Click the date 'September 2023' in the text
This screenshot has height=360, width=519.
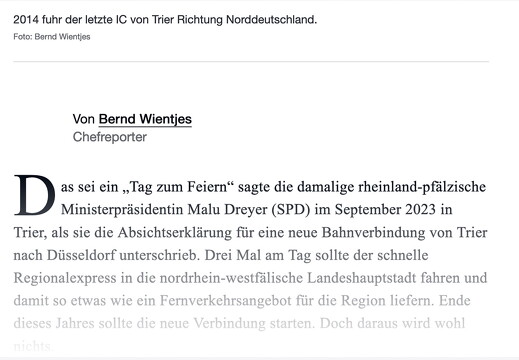tap(385, 209)
